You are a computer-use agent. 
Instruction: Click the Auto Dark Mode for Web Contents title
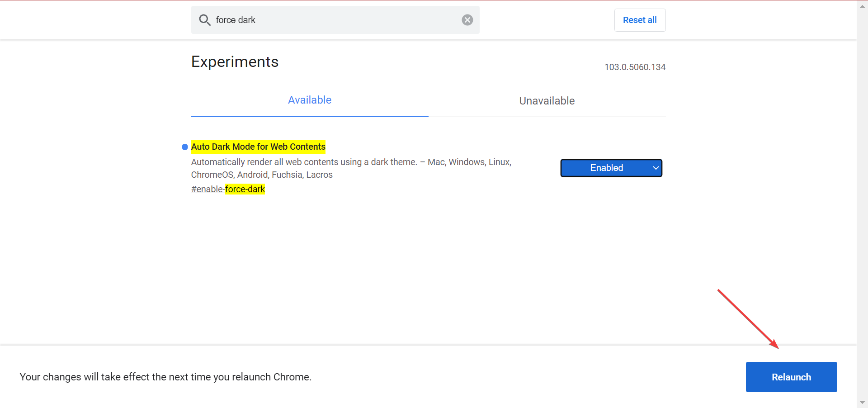[258, 147]
